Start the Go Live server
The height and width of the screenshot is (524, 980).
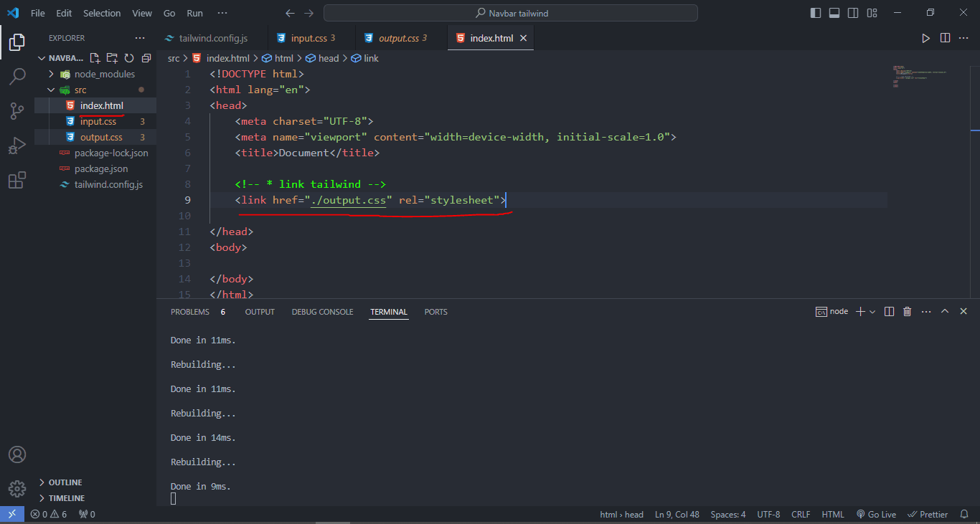point(876,514)
